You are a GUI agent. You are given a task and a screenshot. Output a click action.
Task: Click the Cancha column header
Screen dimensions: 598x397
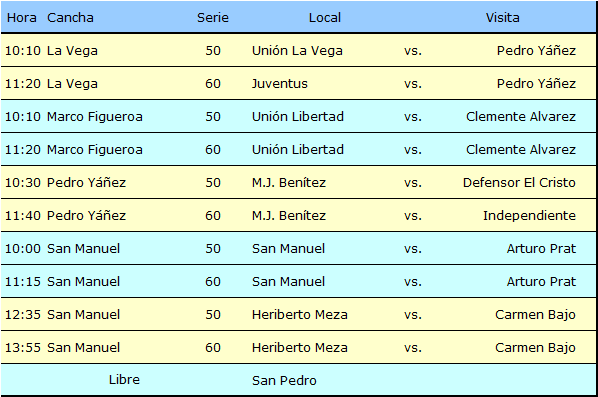[70, 18]
